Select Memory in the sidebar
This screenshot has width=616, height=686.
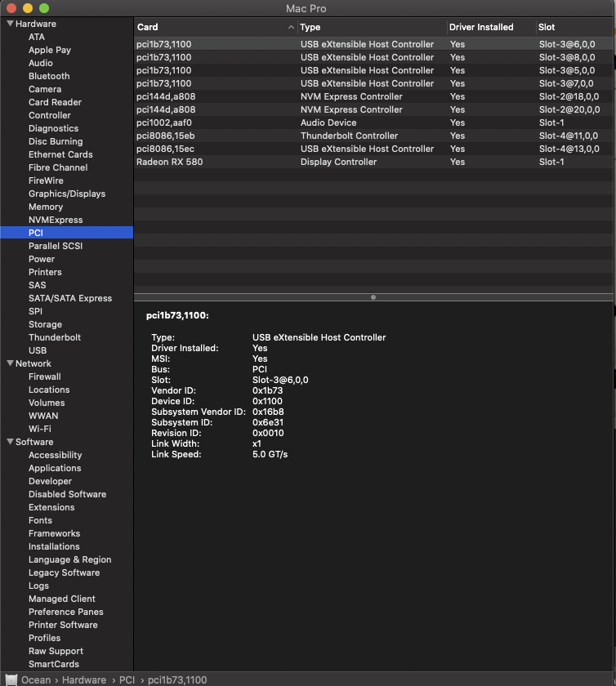click(46, 207)
